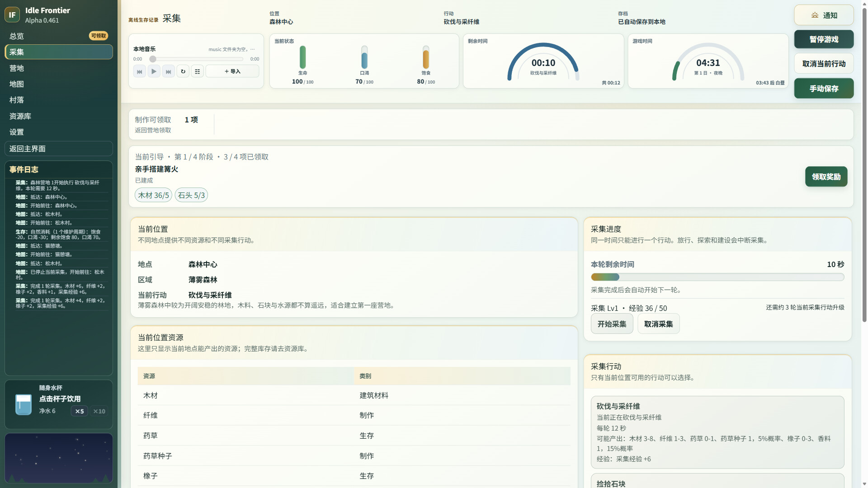Open the 村落 village page
The width and height of the screenshot is (868, 488).
pos(59,100)
